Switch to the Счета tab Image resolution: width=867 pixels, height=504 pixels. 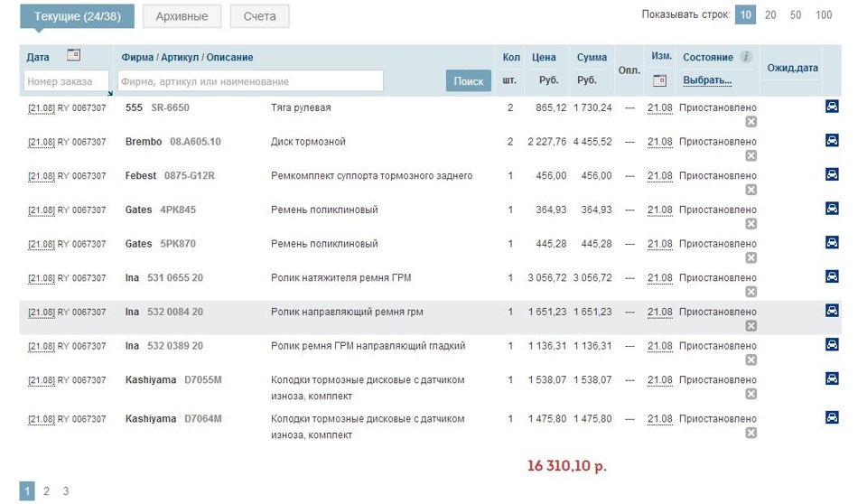pos(259,16)
